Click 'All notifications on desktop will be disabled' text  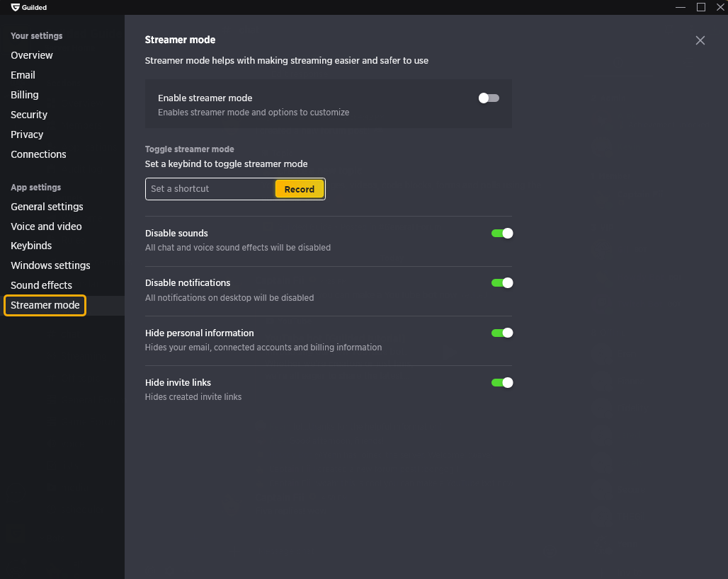tap(229, 298)
